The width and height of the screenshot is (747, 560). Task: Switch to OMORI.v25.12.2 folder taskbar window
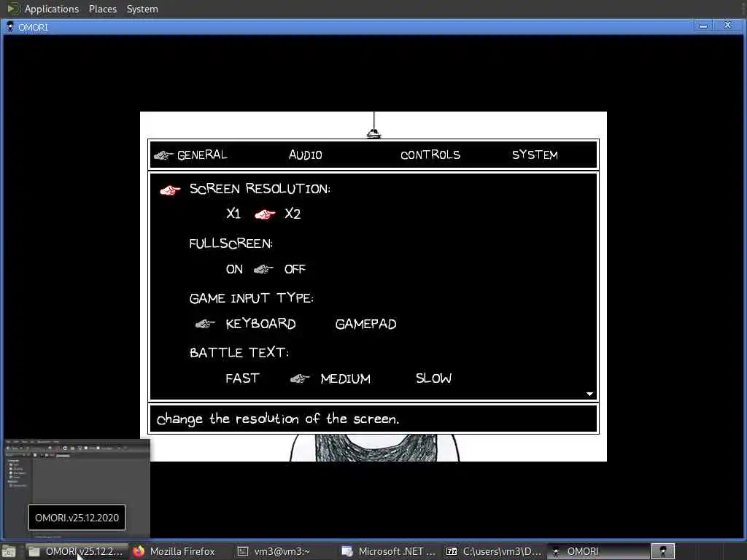(x=76, y=551)
